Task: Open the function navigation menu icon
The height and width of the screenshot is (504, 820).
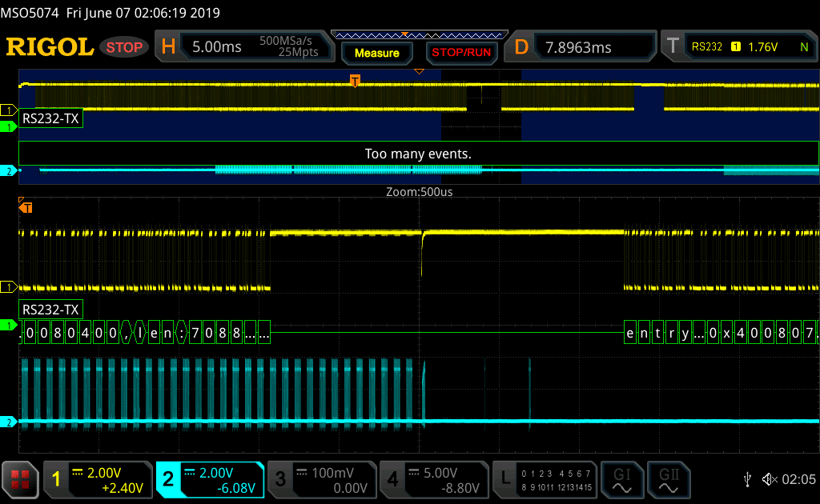Action: pos(21,479)
